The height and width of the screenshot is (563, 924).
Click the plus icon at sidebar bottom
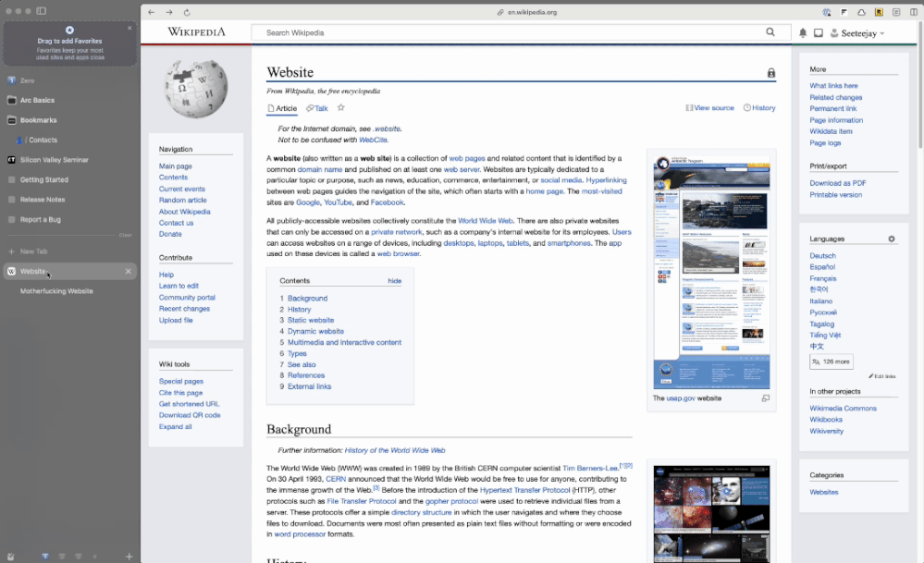coord(129,556)
